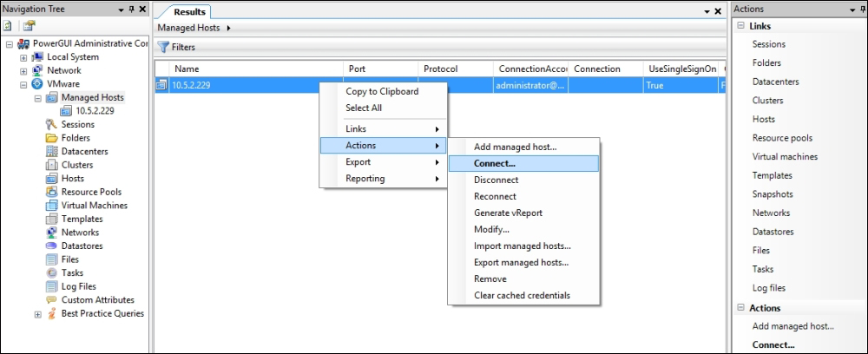868x354 pixels.
Task: Click the Folders icon in navigation tree
Action: pyautogui.click(x=52, y=138)
